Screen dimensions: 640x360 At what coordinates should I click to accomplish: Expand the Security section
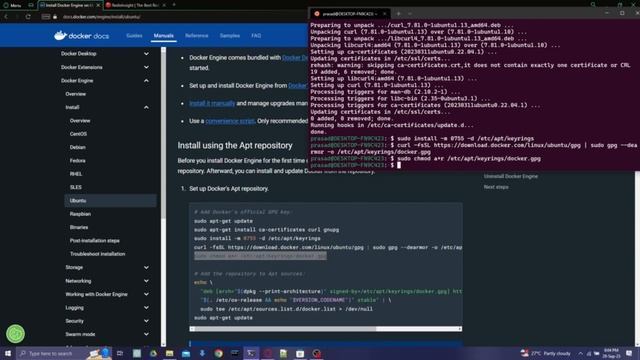(146, 321)
